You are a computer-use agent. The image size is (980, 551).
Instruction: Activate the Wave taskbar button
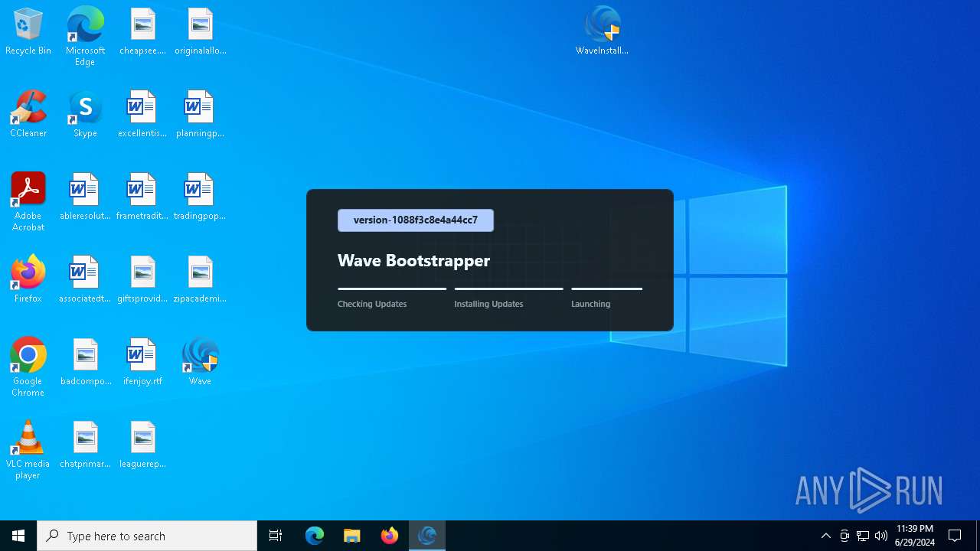[427, 536]
